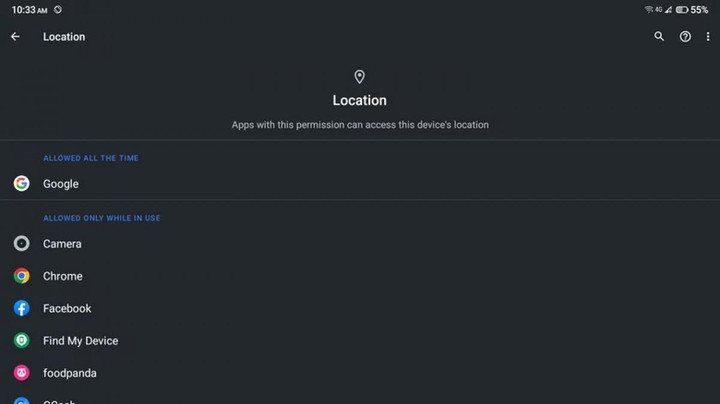Screen dimensions: 720x404
Task: Click the partially visible GCash entry
Action: pyautogui.click(x=360, y=398)
